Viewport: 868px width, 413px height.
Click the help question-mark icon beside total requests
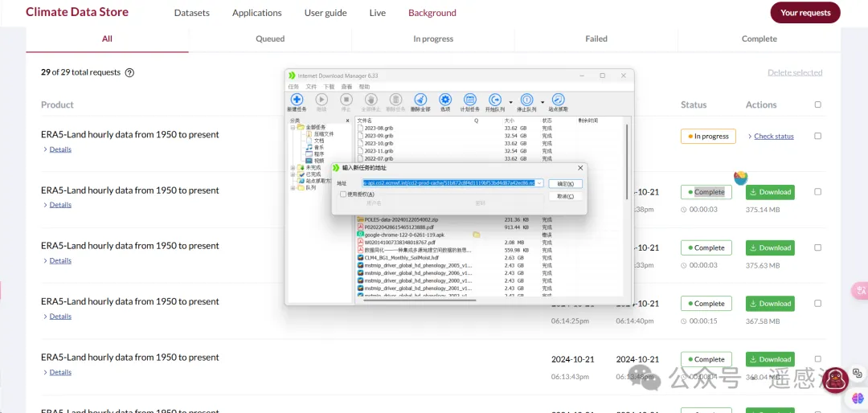tap(129, 72)
